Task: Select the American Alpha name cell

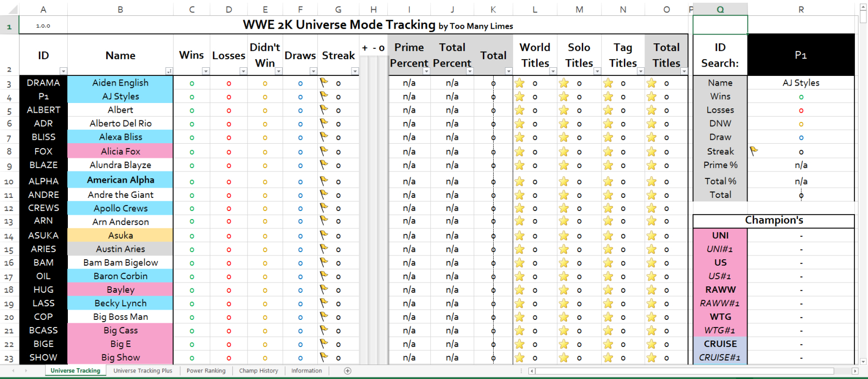Action: [120, 180]
